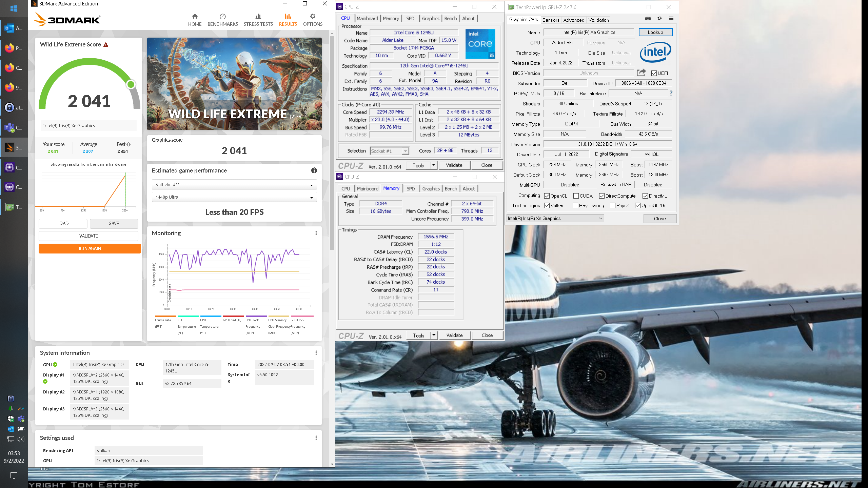
Task: Open the 3DMark HOME section
Action: coord(195,20)
